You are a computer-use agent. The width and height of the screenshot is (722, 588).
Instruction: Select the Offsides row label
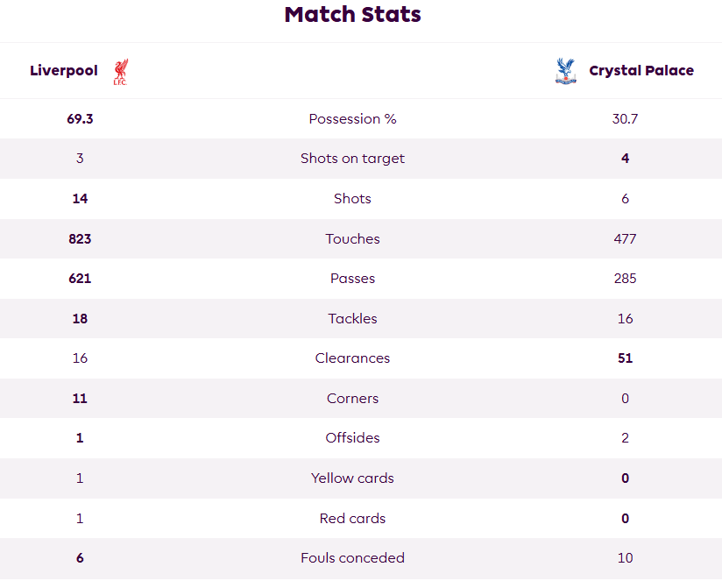[x=353, y=438]
